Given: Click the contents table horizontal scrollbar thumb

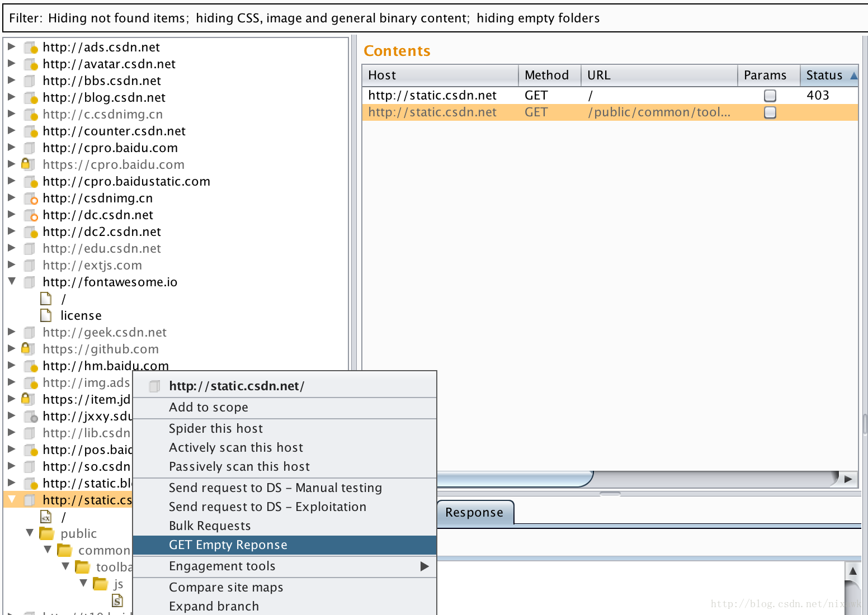Looking at the screenshot, I should [x=515, y=479].
